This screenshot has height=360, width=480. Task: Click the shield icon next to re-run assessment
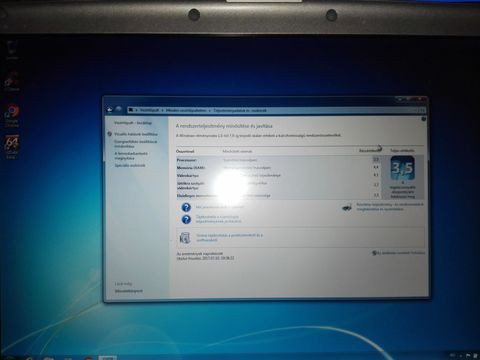(374, 253)
